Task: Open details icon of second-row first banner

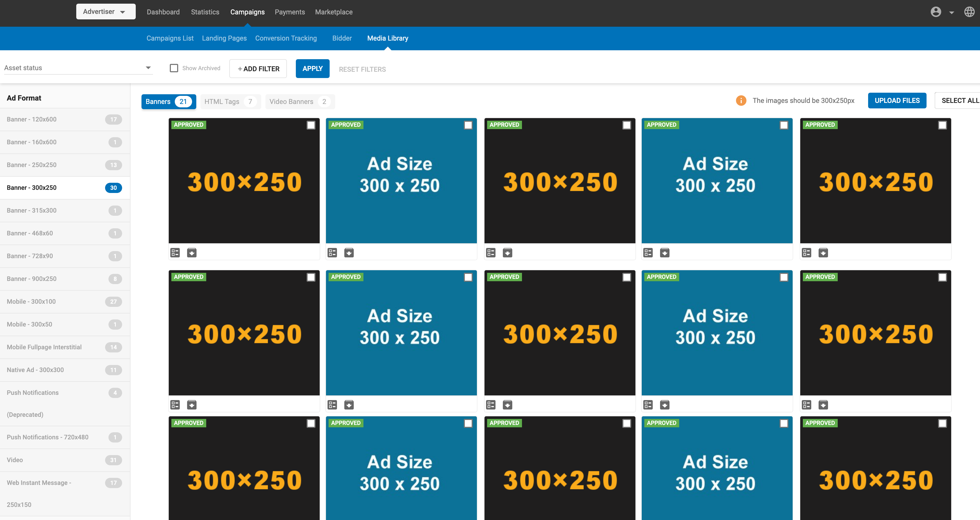Action: point(175,405)
